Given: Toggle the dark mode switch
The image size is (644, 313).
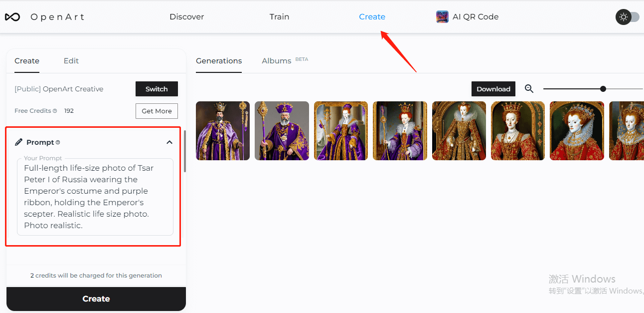Looking at the screenshot, I should tap(628, 17).
